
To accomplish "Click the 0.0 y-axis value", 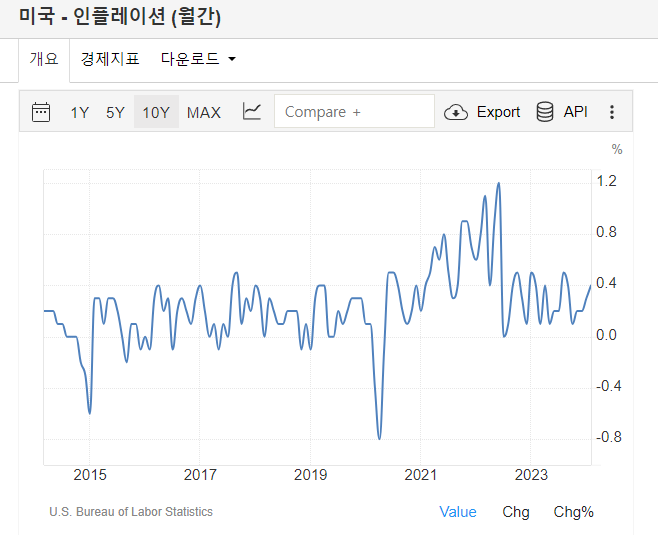I will point(606,335).
